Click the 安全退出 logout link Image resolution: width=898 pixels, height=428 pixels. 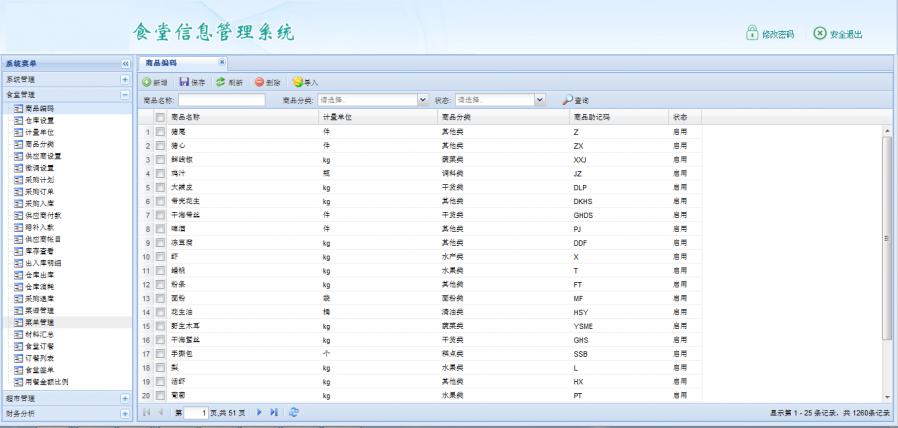[839, 33]
